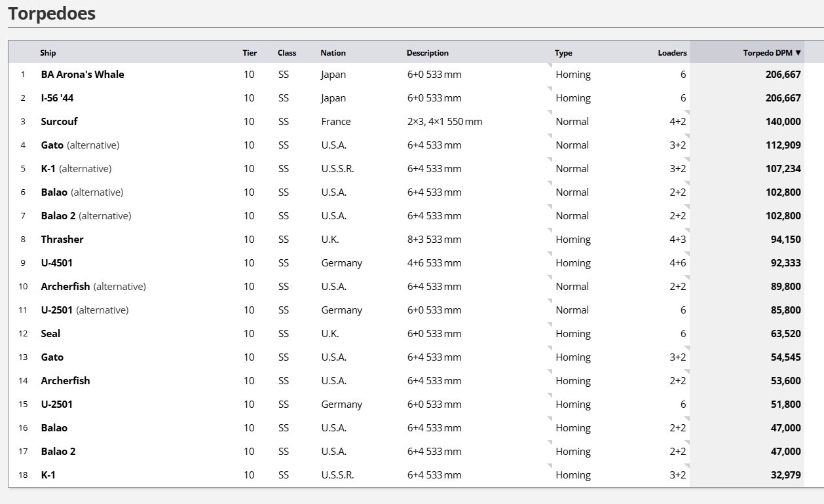Click the Class column header
Screen dimensions: 824x504
pos(286,53)
